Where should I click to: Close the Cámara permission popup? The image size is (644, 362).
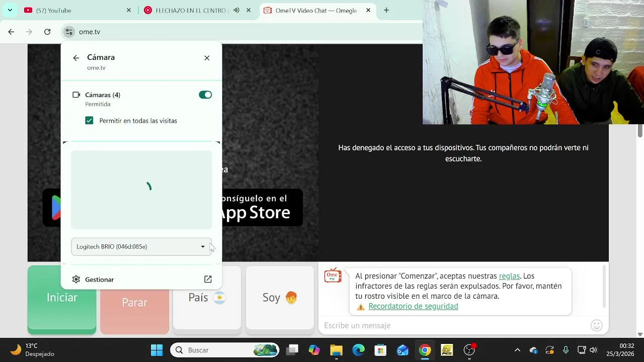pos(207,58)
